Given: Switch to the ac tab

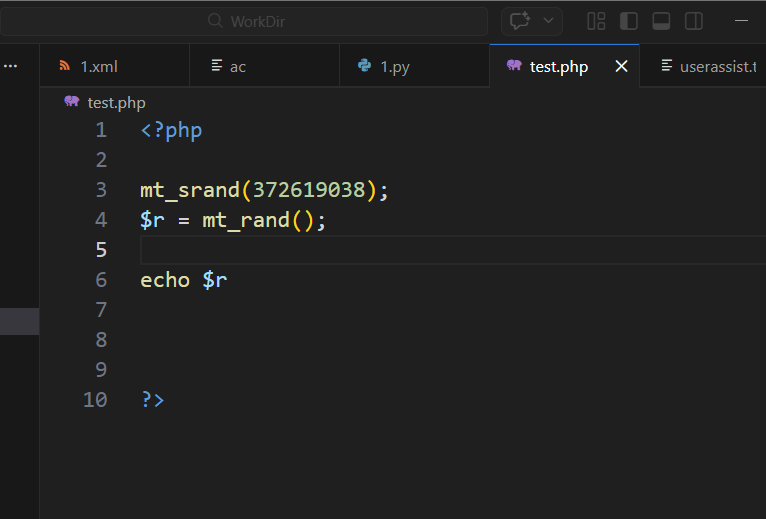Looking at the screenshot, I should coord(238,67).
